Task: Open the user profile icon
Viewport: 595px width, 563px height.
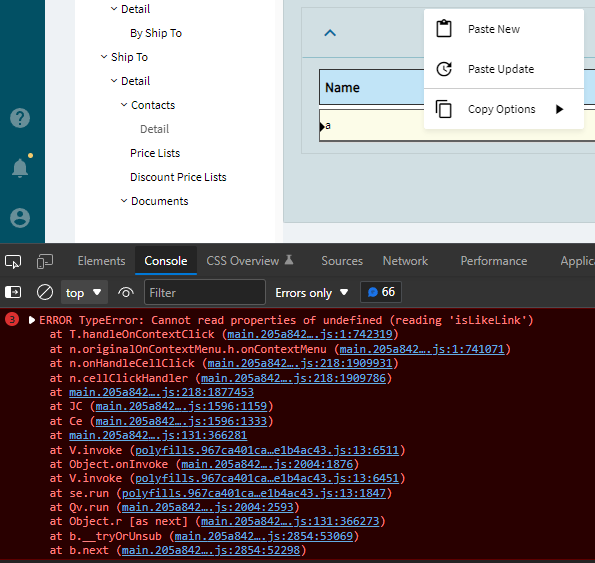Action: (20, 218)
